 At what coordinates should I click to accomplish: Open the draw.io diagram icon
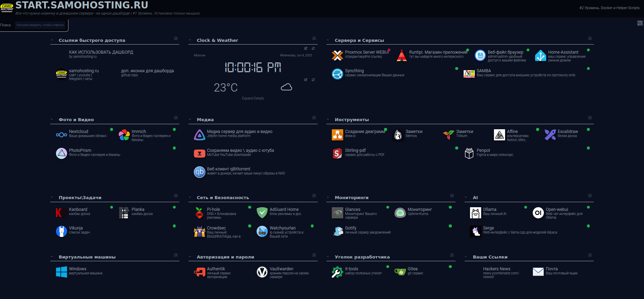click(337, 135)
